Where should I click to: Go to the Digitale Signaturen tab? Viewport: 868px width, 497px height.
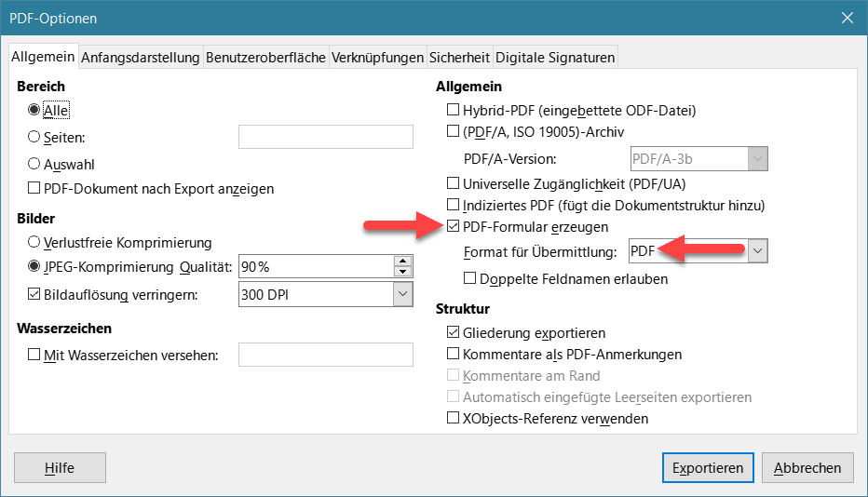[x=555, y=58]
